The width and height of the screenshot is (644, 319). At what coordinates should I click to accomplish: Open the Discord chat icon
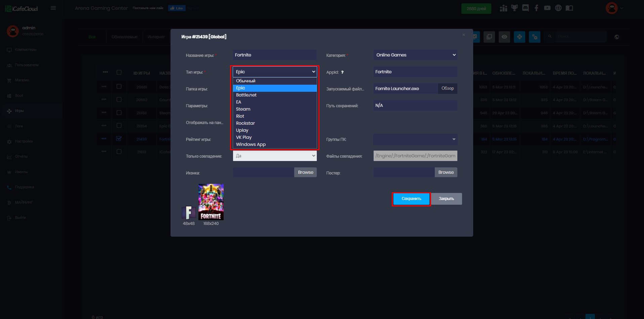(525, 8)
